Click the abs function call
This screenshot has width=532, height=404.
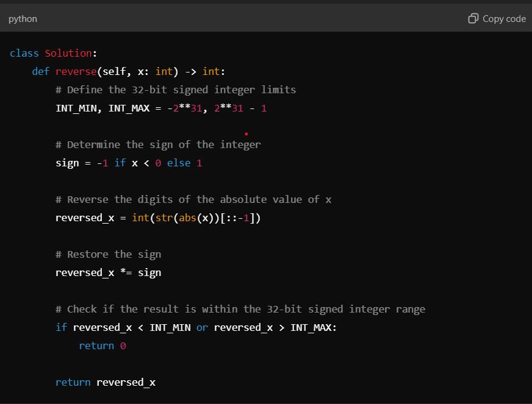(x=187, y=218)
